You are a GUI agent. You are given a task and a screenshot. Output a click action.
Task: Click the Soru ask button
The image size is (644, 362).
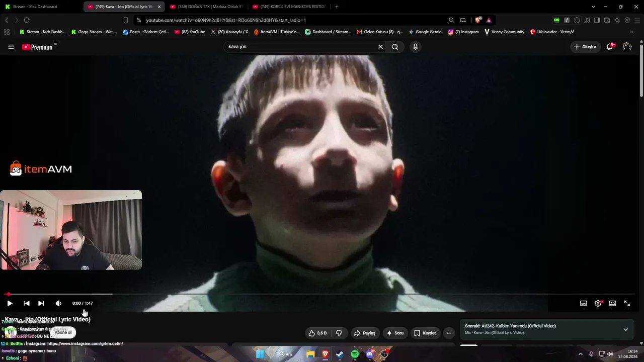pos(395,333)
